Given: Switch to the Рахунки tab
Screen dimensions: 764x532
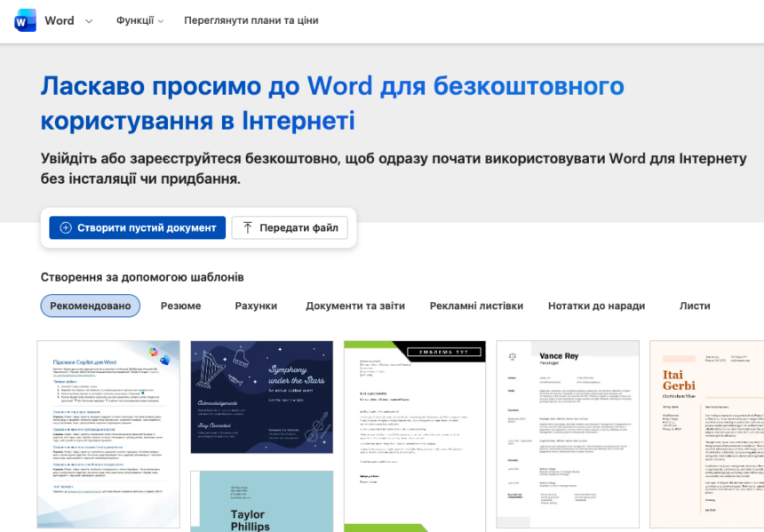Looking at the screenshot, I should click(x=256, y=306).
